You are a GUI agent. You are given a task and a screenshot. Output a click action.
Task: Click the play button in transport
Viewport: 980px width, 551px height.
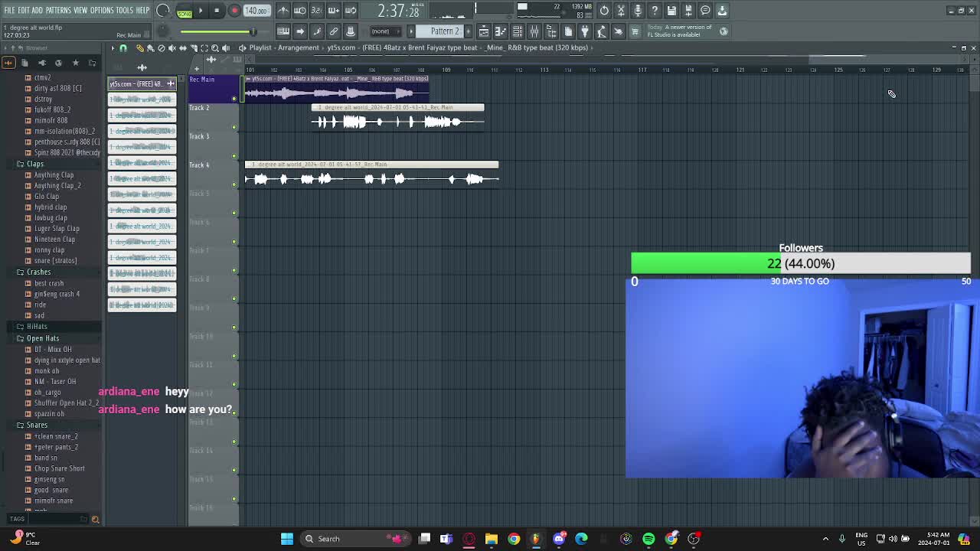point(201,11)
